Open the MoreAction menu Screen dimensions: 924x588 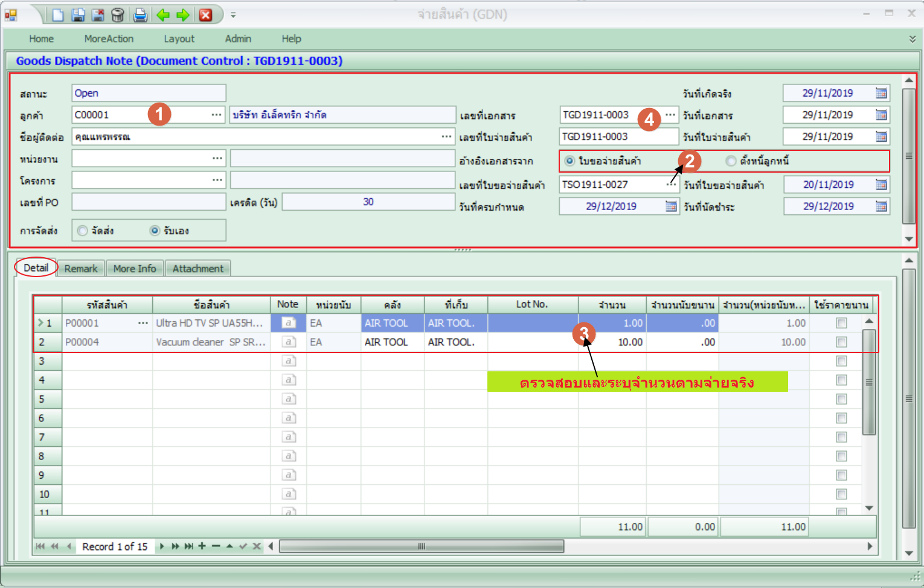109,39
